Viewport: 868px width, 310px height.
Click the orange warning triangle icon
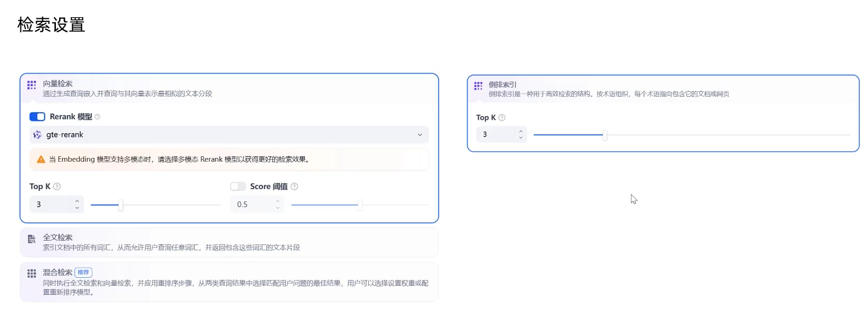point(41,160)
